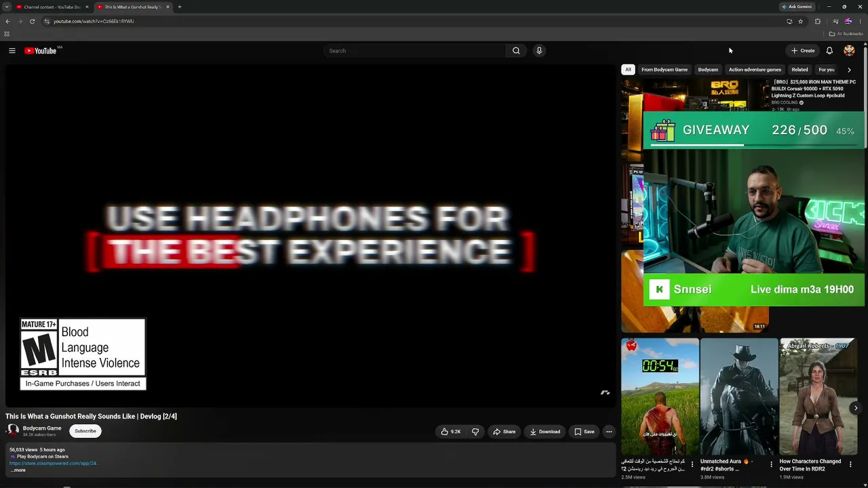
Task: Open the Ask Gemini button
Action: point(797,7)
